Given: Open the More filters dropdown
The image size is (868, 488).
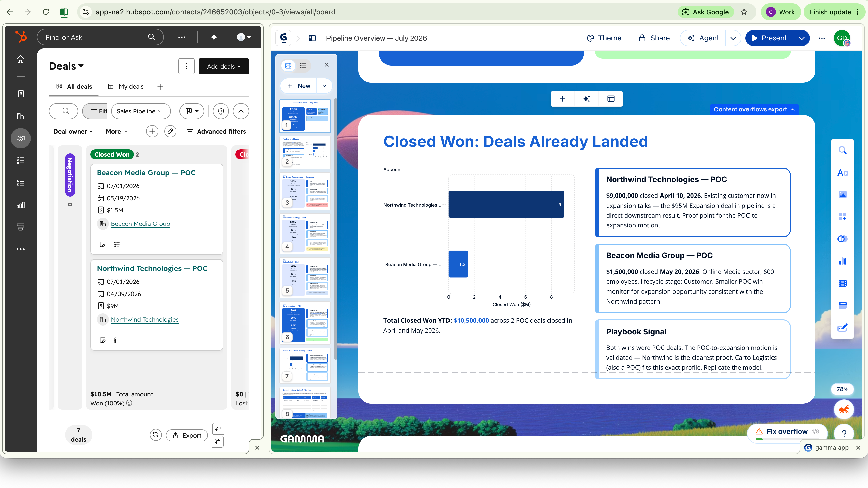Looking at the screenshot, I should 116,131.
